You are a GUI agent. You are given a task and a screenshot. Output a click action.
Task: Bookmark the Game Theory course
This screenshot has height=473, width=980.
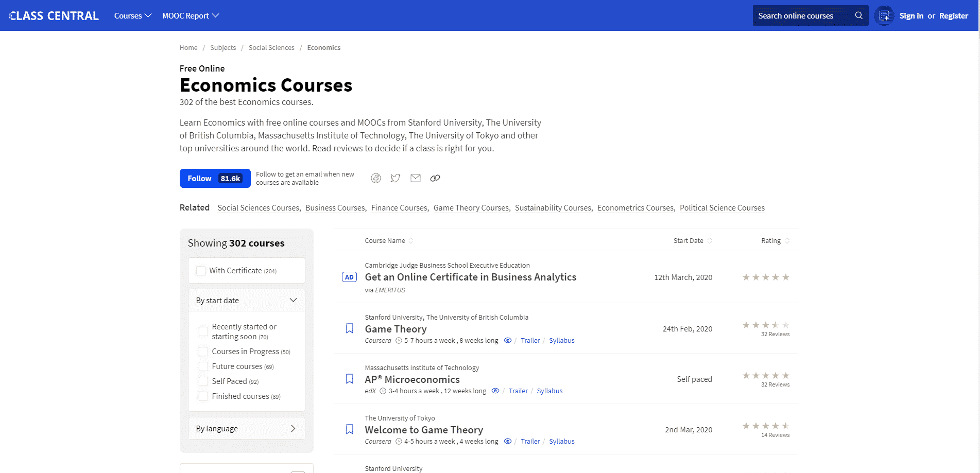click(x=350, y=328)
